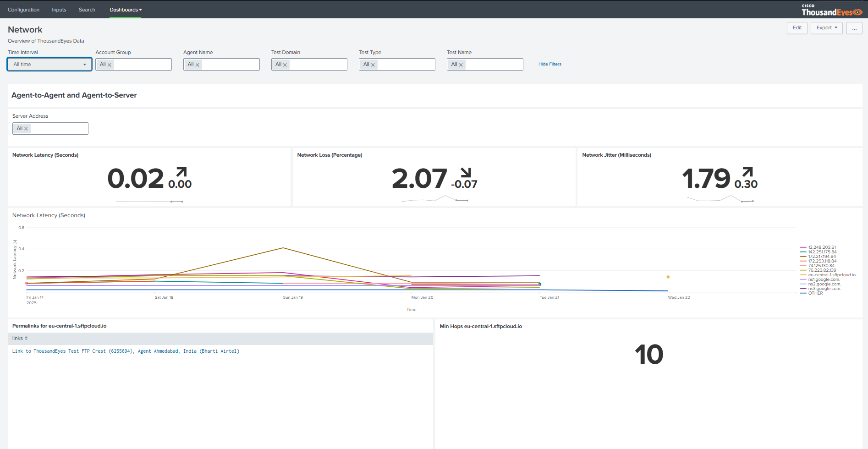Open the ThousandEyes Test FTP_Crest permalink

(x=126, y=351)
